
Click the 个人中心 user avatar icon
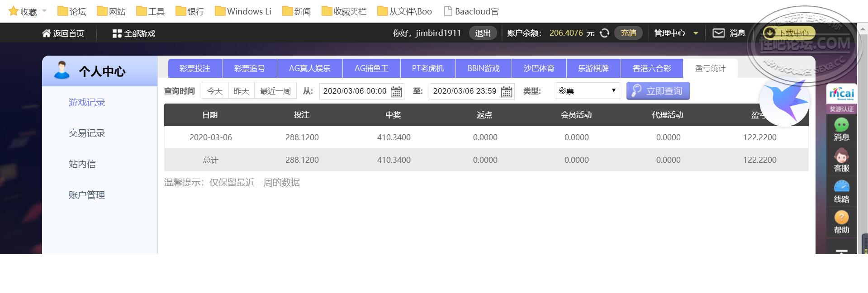coord(62,70)
